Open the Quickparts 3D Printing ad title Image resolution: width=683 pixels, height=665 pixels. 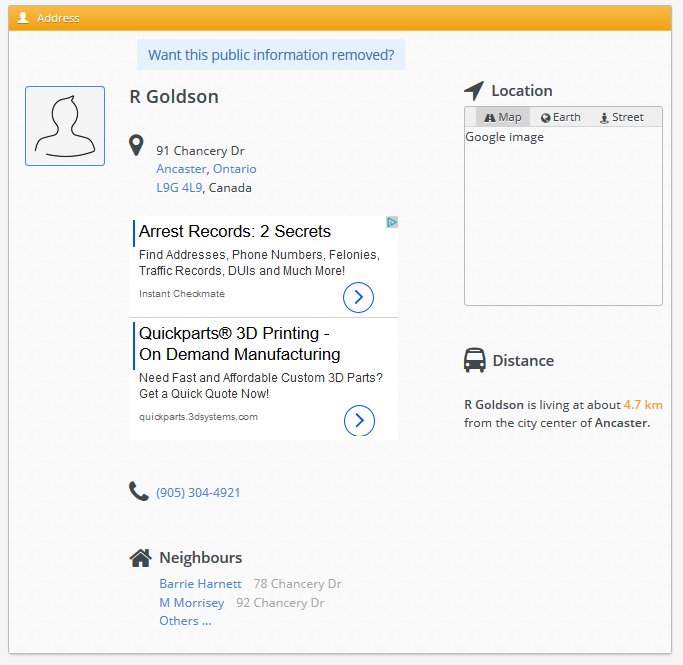[x=240, y=344]
